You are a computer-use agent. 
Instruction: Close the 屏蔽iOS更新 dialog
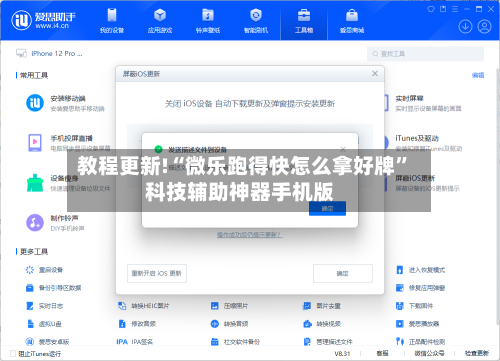(375, 73)
